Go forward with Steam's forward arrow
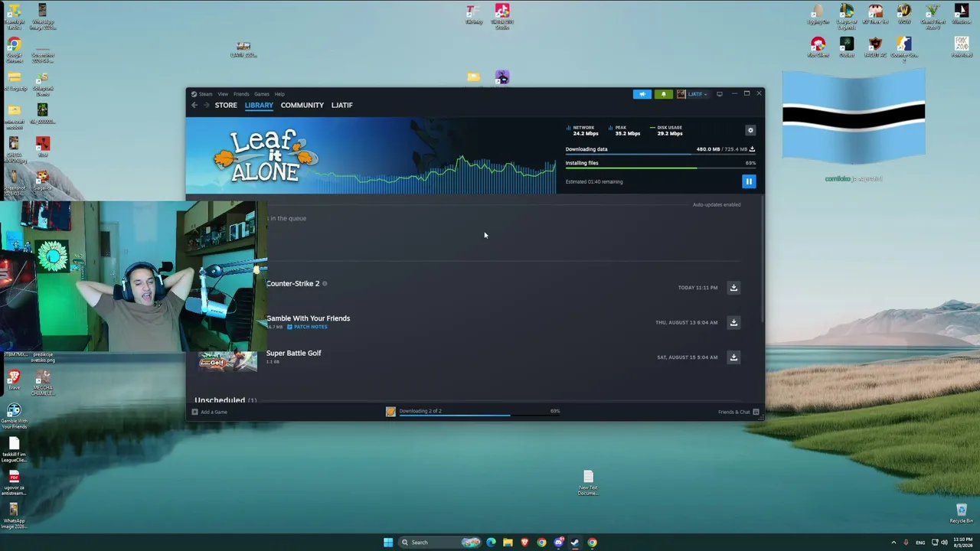 (206, 105)
